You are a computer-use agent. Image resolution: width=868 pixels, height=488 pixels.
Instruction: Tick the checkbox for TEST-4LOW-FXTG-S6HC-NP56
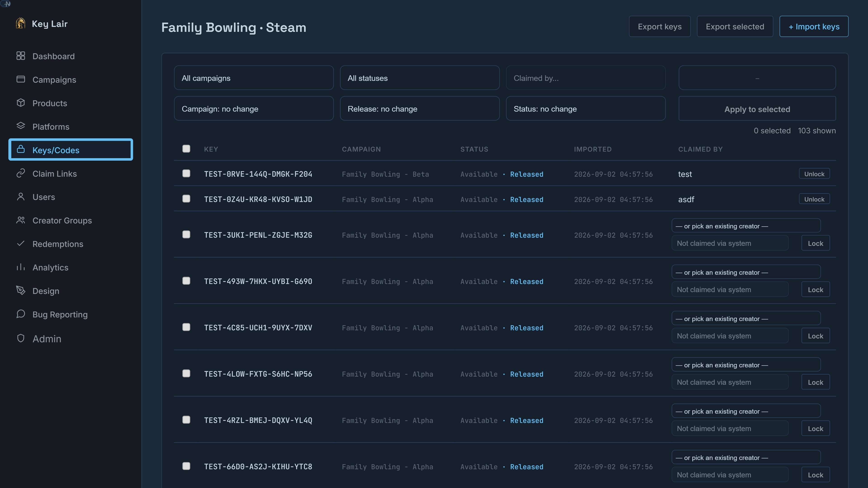click(x=186, y=373)
